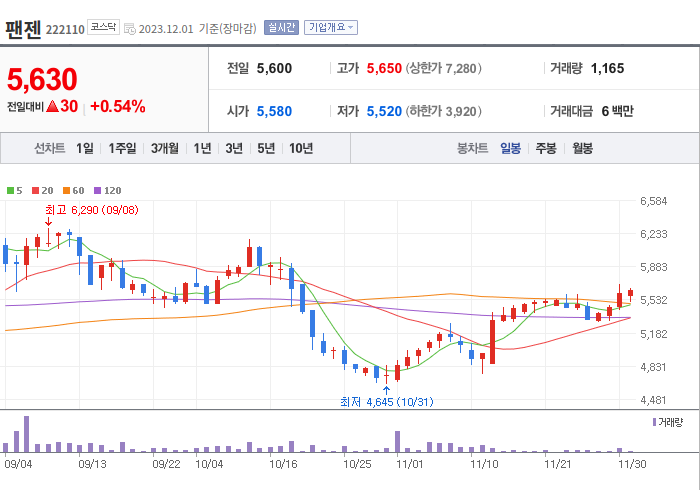The width and height of the screenshot is (700, 490).
Task: Select the 1일 line chart tab
Action: (85, 148)
